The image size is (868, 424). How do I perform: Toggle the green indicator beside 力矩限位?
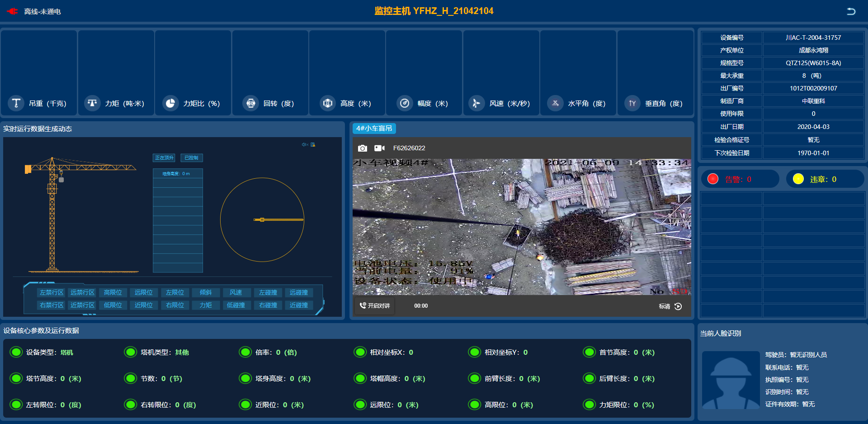tap(590, 405)
